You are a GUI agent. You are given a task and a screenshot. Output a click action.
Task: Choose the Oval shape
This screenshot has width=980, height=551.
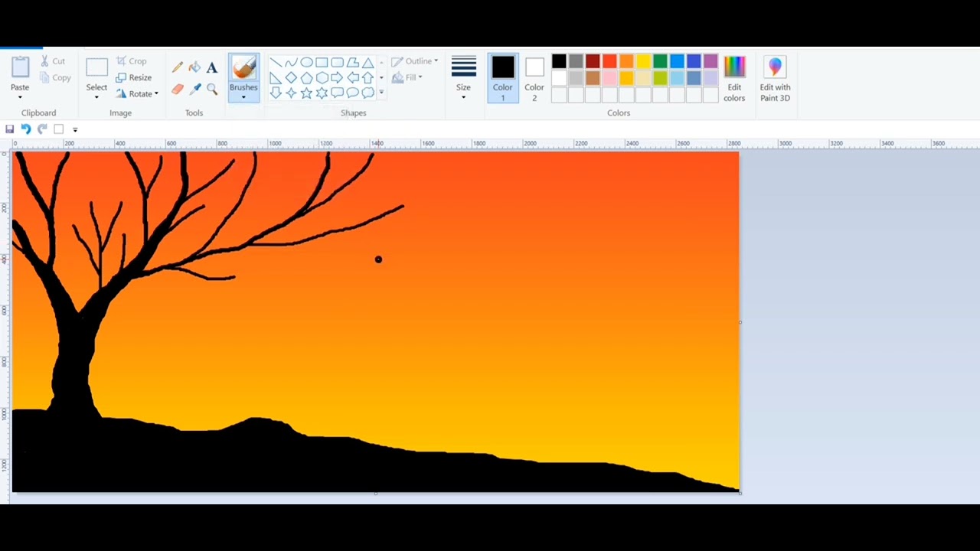(306, 63)
